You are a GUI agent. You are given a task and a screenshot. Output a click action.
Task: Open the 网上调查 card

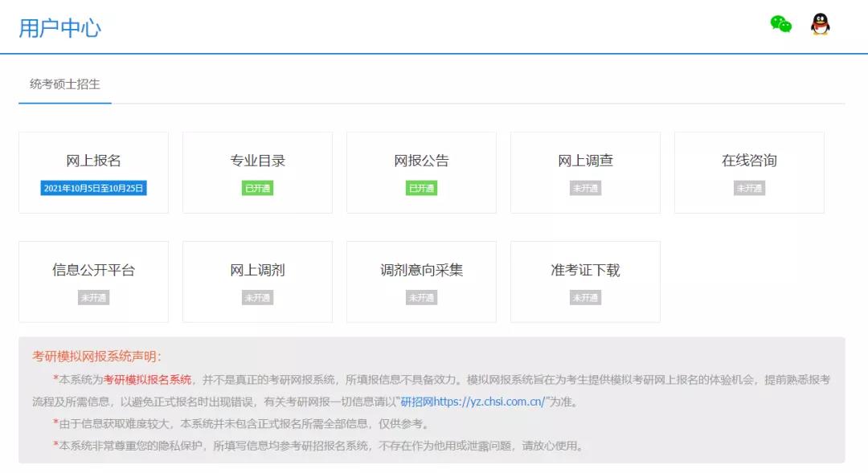tap(585, 161)
